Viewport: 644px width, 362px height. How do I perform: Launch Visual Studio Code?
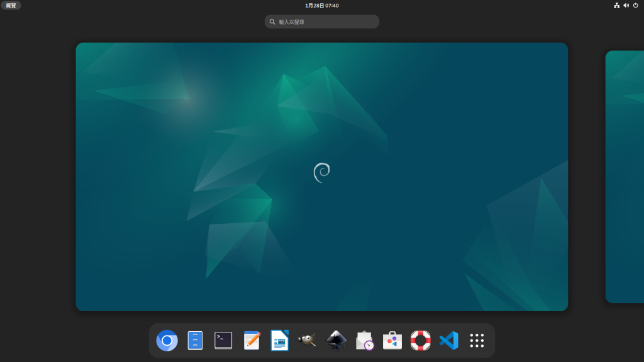(448, 341)
